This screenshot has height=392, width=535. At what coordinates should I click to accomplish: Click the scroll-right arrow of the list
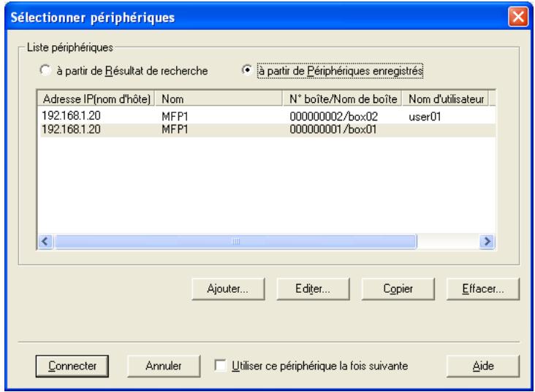[x=487, y=242]
